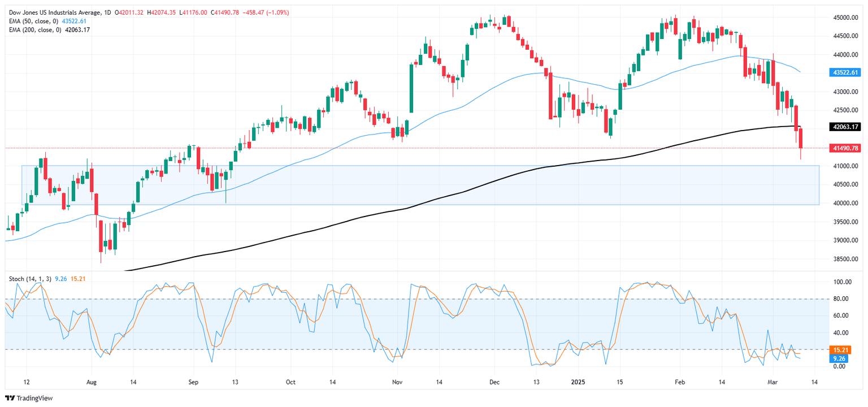Click the 45000.00 level on the price axis
The height and width of the screenshot is (407, 868).
[x=845, y=18]
